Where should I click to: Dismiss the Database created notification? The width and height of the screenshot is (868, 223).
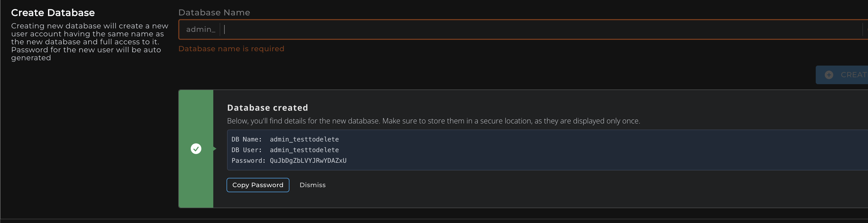click(312, 185)
